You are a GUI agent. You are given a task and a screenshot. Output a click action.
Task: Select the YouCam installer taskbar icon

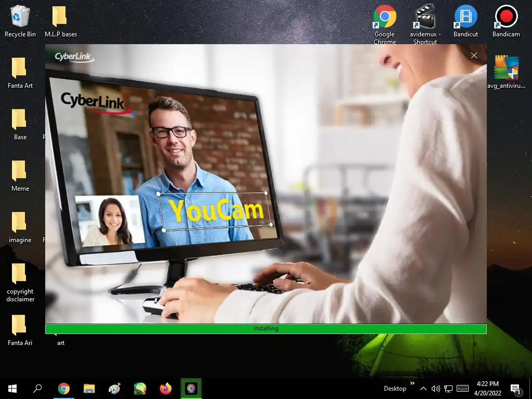[191, 389]
